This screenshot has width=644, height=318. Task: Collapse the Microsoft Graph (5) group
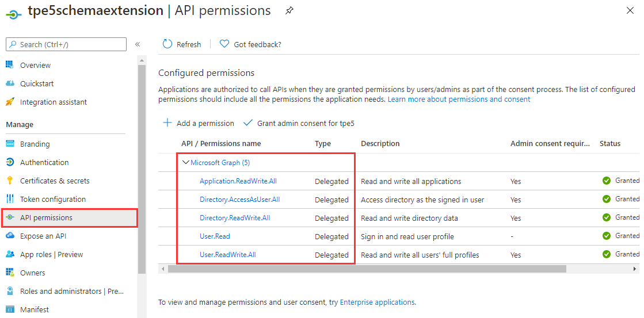185,163
